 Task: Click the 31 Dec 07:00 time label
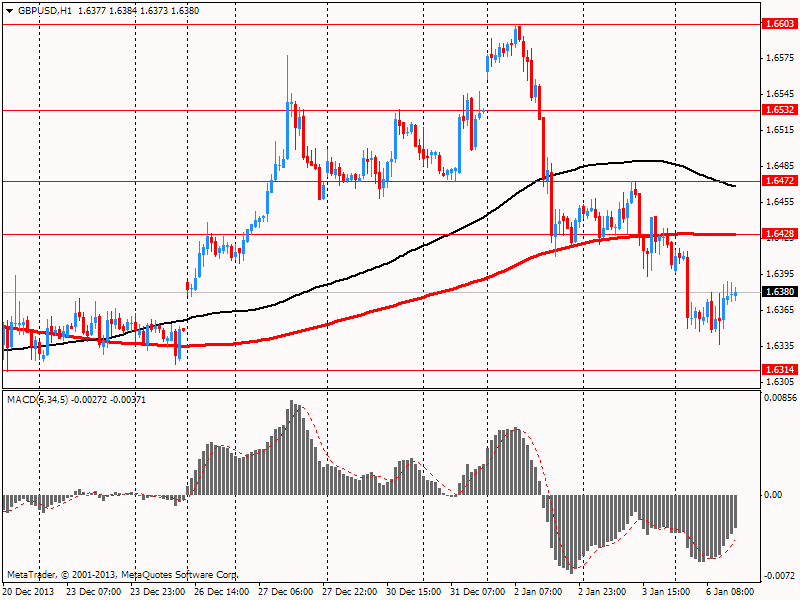coord(478,592)
